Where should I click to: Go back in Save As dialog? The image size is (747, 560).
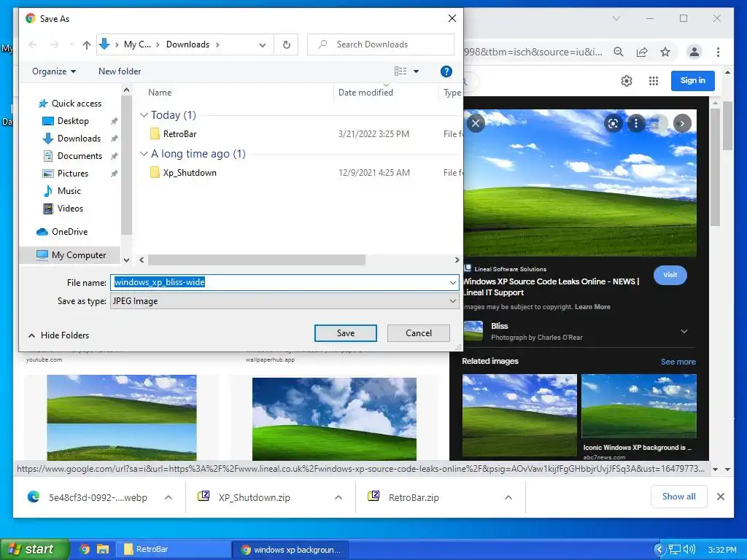coord(33,44)
